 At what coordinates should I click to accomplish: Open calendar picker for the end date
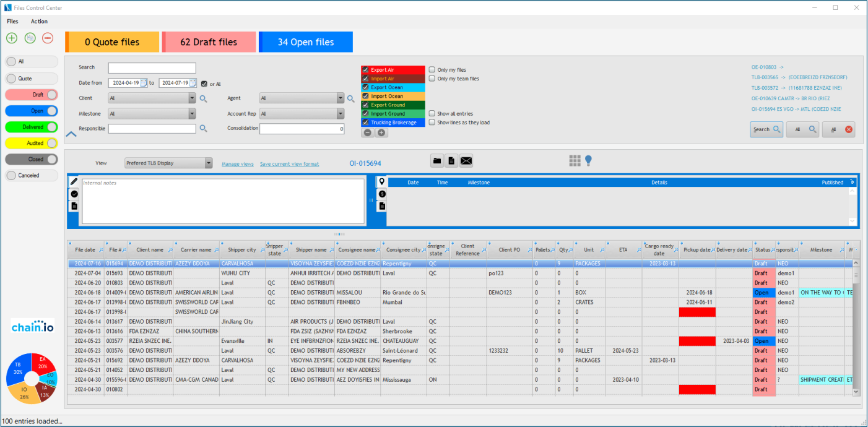(193, 83)
